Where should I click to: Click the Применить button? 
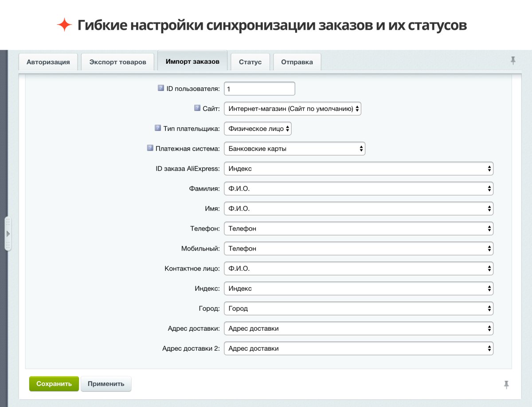coord(106,384)
